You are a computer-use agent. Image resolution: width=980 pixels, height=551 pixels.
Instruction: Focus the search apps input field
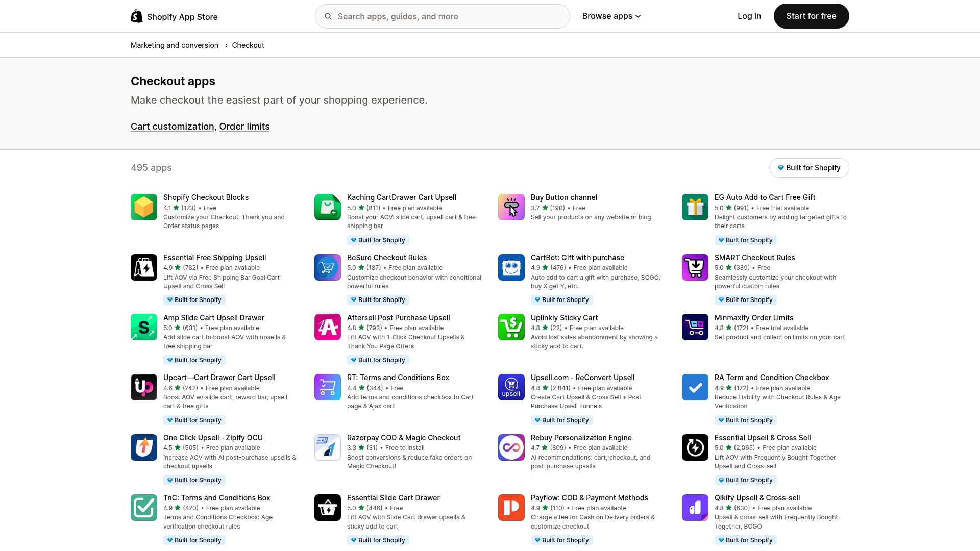click(x=443, y=16)
